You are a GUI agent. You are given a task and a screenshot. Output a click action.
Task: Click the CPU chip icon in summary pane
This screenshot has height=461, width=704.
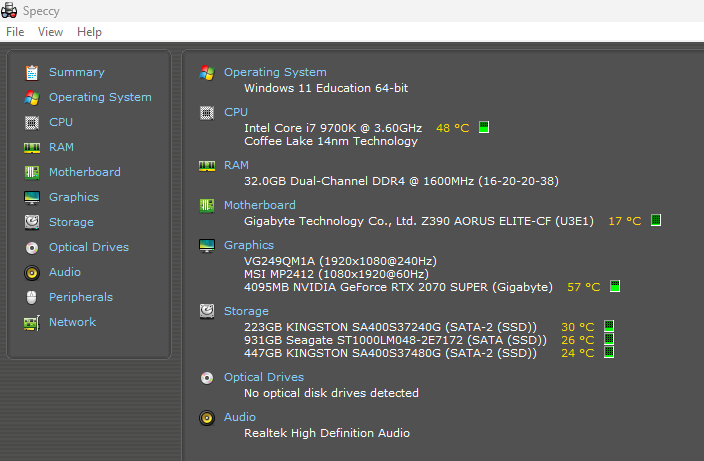pyautogui.click(x=207, y=113)
